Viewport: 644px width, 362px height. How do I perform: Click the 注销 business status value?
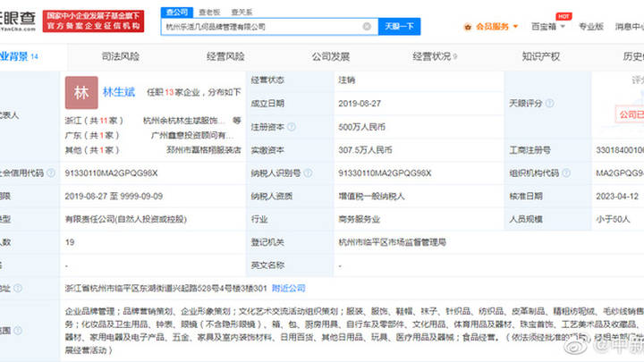coord(347,80)
